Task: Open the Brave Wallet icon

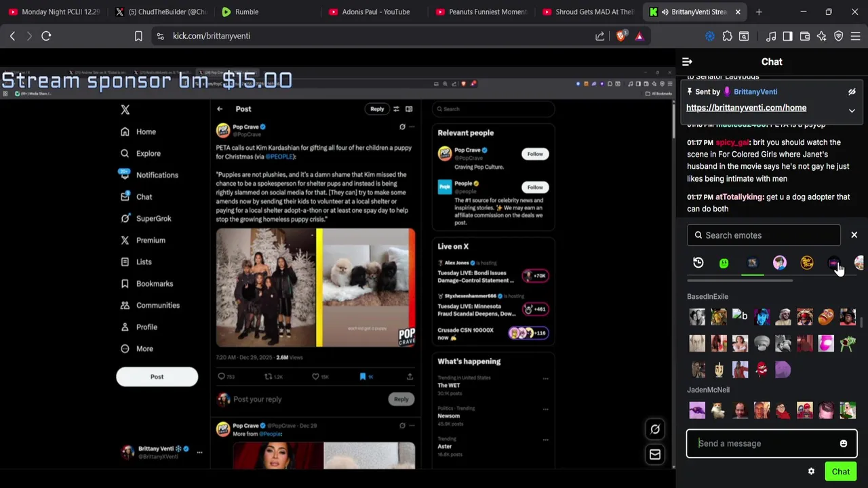Action: [804, 36]
